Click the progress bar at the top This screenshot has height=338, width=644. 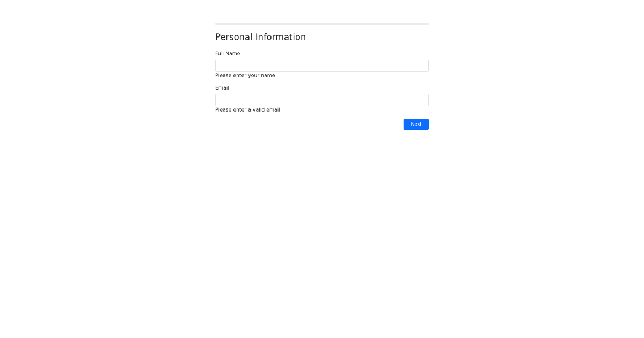(321, 24)
